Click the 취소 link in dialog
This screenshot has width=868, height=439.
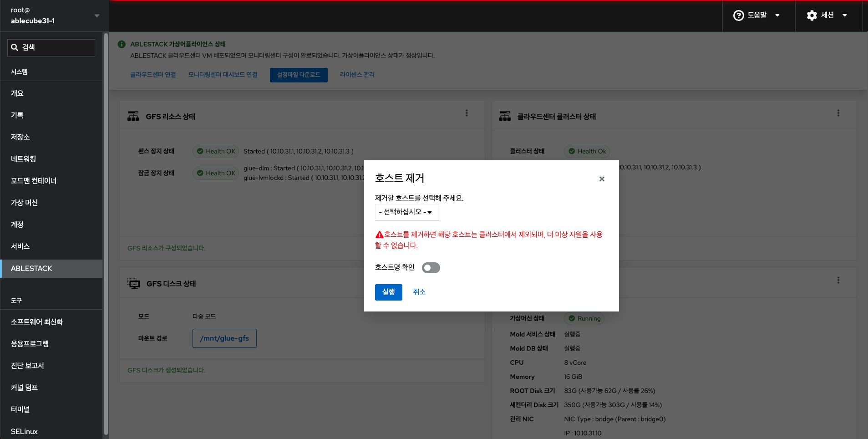tap(419, 292)
